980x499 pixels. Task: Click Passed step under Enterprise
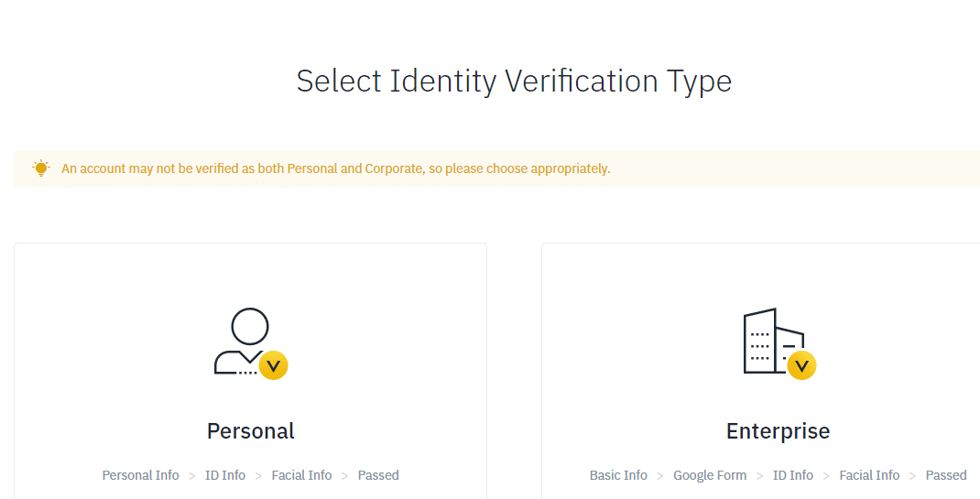click(946, 475)
